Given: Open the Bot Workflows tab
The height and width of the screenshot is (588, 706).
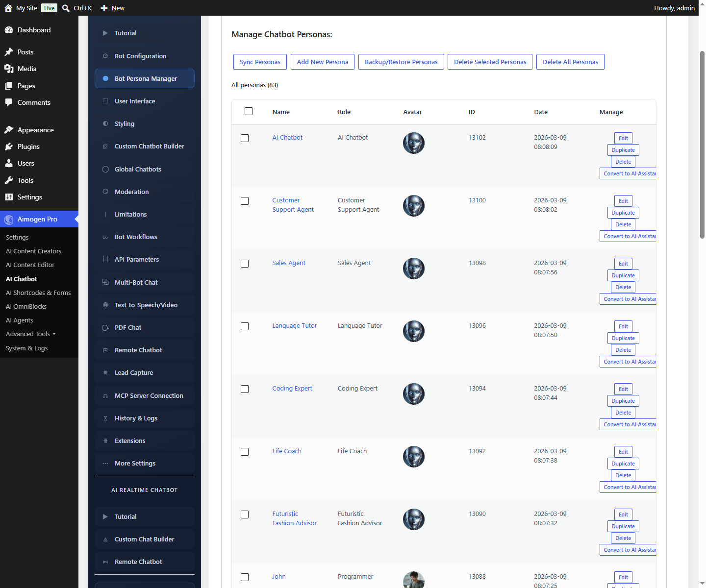Looking at the screenshot, I should 145,237.
